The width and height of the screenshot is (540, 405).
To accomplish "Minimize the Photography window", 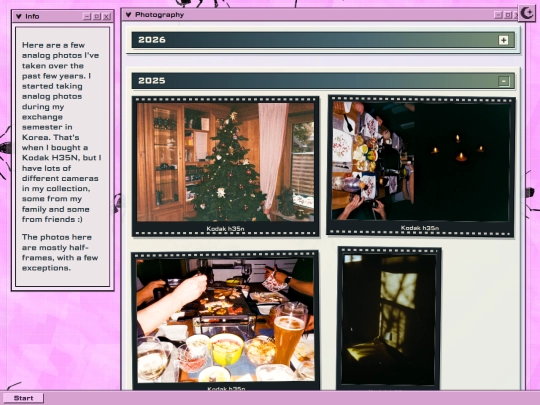I will 498,15.
